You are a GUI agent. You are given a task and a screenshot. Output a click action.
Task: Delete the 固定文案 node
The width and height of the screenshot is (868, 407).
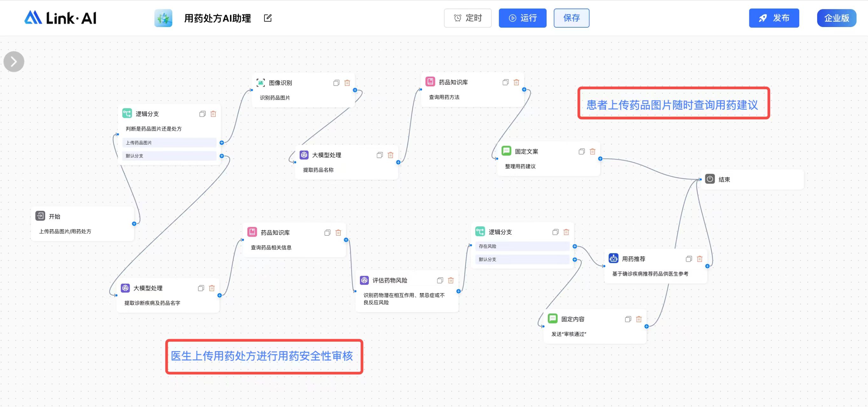(x=592, y=152)
